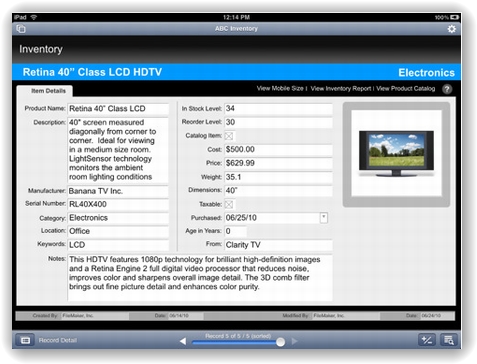Edit the Cost field $500.00

(x=278, y=149)
